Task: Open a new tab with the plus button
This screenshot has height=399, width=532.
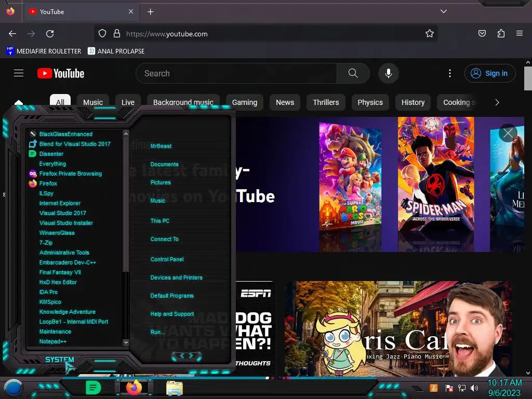Action: [x=150, y=12]
